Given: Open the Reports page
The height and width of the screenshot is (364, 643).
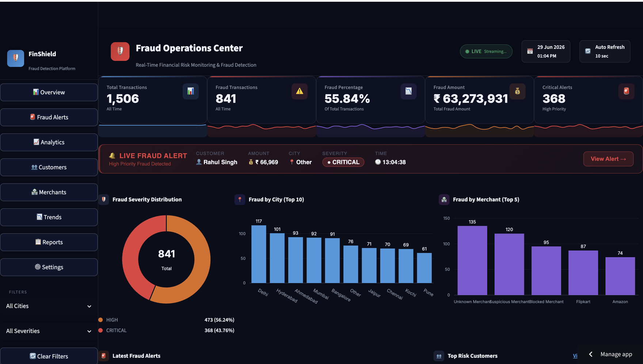Looking at the screenshot, I should pos(49,242).
